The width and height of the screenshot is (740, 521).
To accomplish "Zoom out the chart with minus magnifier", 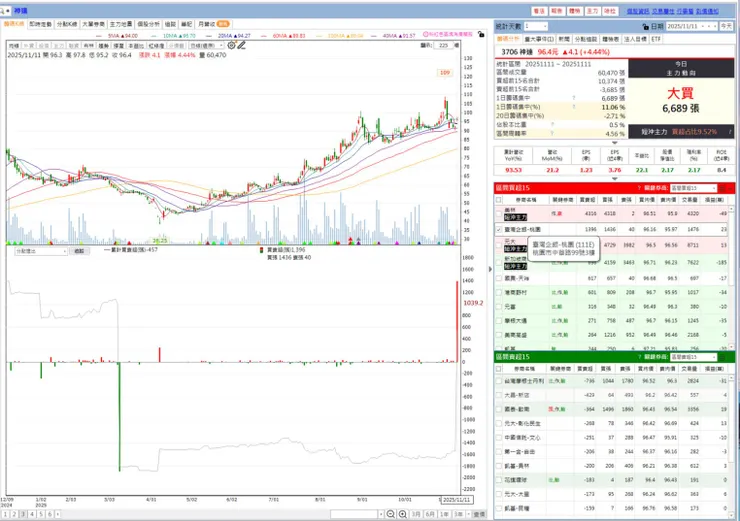I will click(x=391, y=514).
